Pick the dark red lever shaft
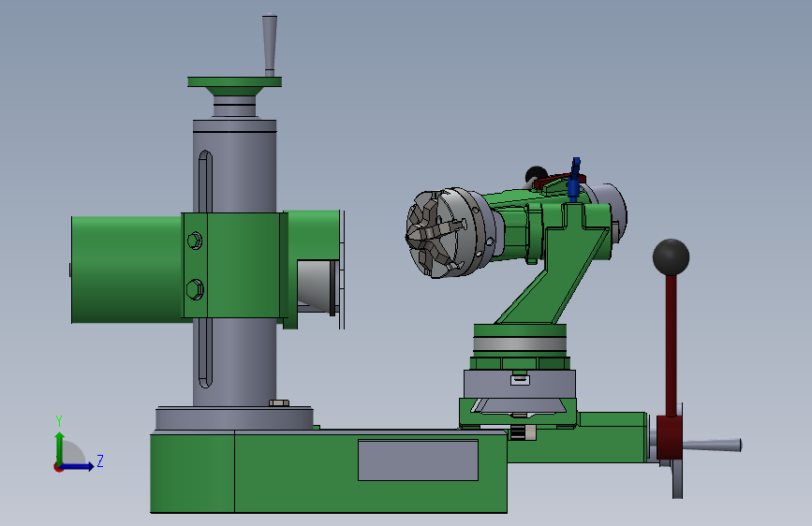The width and height of the screenshot is (812, 526). point(672,346)
